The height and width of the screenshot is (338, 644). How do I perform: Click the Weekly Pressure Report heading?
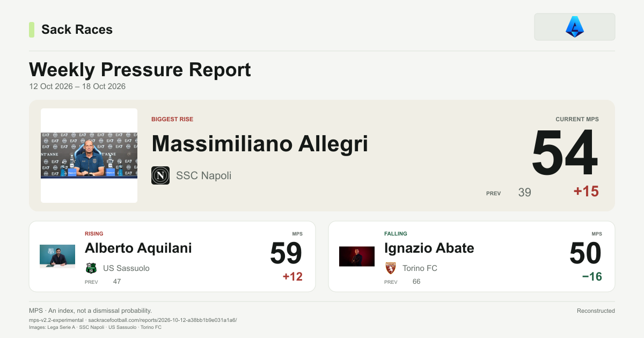pos(140,70)
